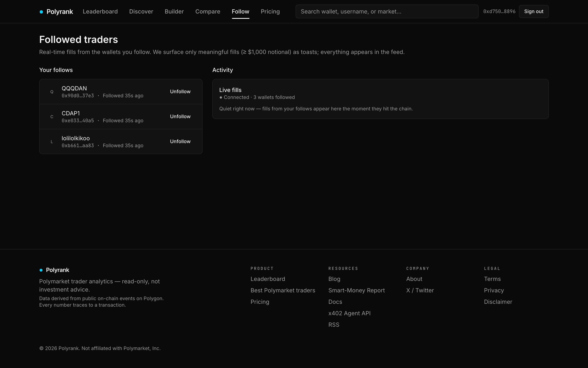Sign out of the account
The image size is (588, 368).
[x=533, y=11]
